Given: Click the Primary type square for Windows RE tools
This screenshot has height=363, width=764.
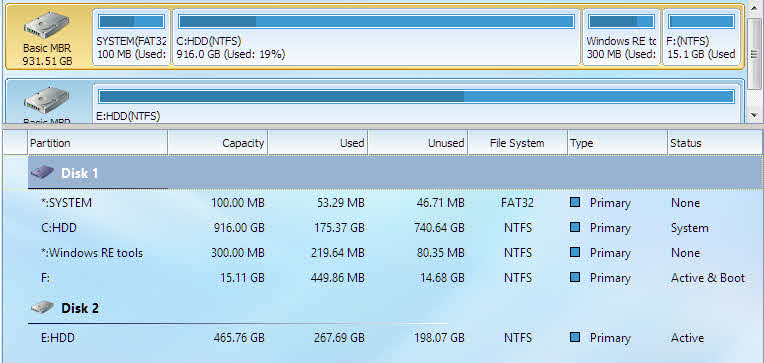Looking at the screenshot, I should tap(575, 252).
